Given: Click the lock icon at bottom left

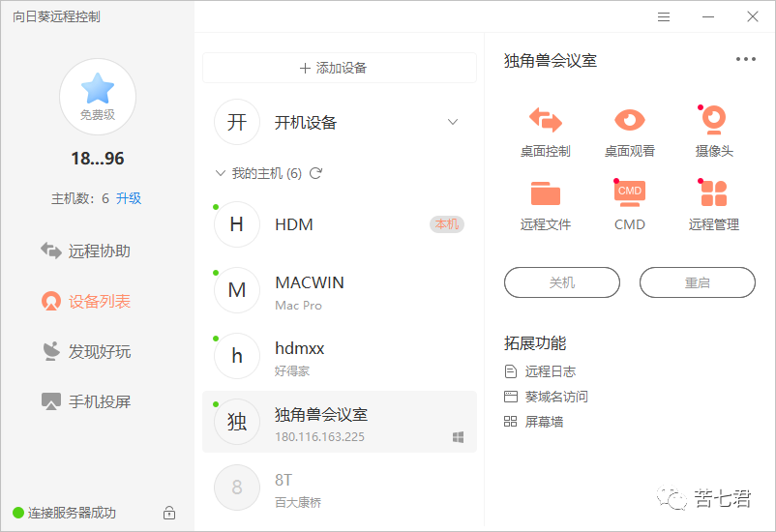Looking at the screenshot, I should click(x=169, y=513).
